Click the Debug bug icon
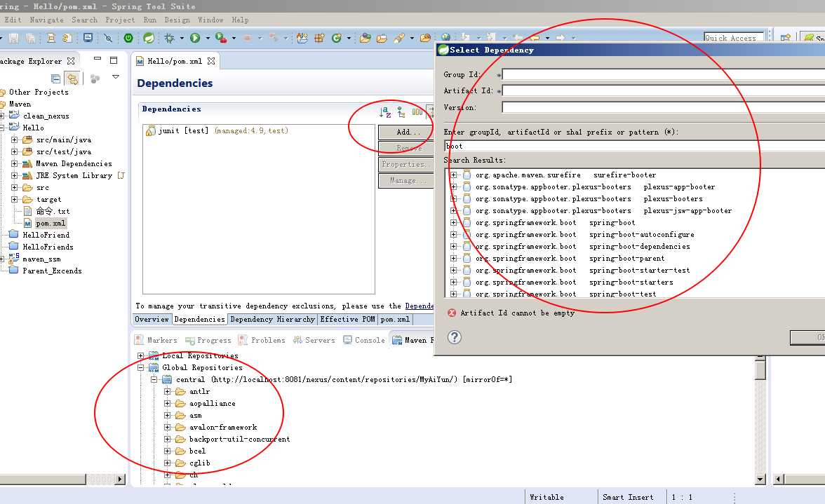The height and width of the screenshot is (504, 825). tap(170, 38)
